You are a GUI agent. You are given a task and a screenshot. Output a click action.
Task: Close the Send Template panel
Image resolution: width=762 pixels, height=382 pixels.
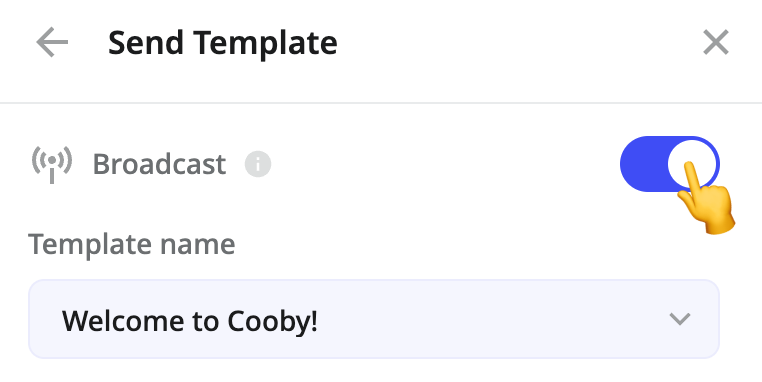coord(716,42)
